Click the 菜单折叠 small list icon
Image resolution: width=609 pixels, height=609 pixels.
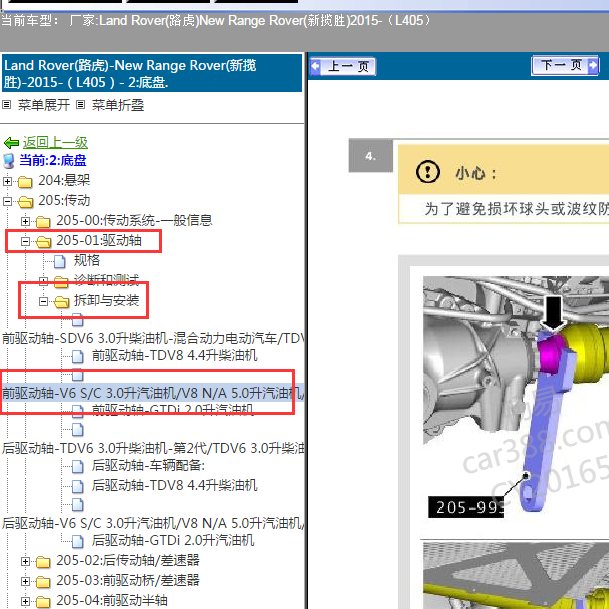click(x=80, y=104)
